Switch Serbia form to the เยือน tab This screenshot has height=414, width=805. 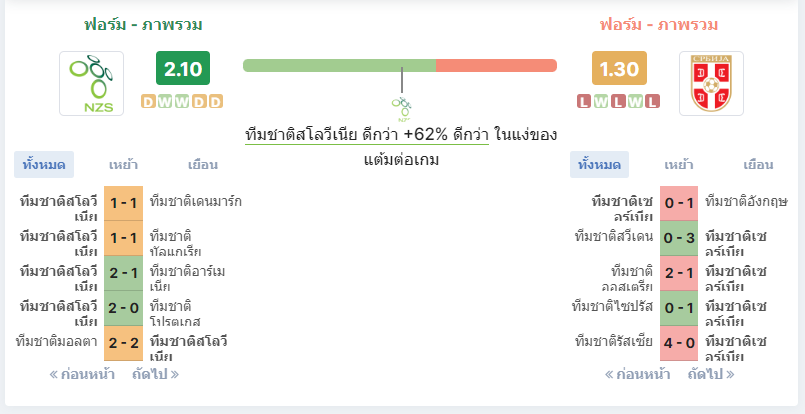(758, 165)
